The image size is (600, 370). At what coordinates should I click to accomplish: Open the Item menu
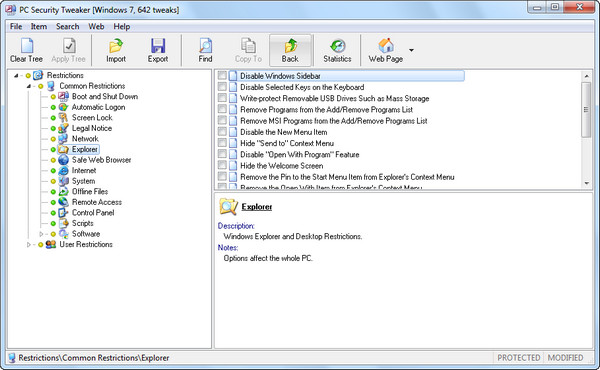(x=39, y=26)
